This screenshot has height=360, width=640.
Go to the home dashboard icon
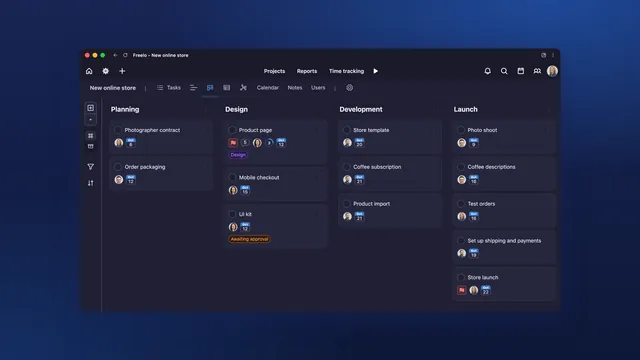coord(89,71)
